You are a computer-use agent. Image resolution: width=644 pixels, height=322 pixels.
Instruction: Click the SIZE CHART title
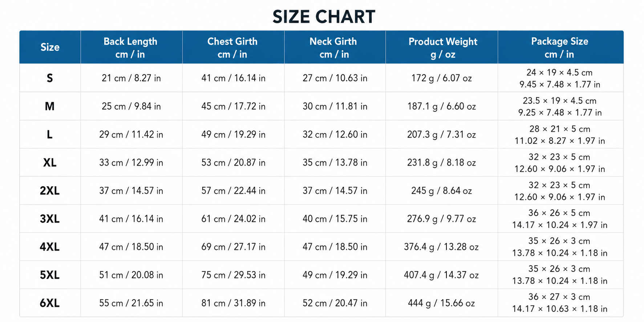coord(324,17)
